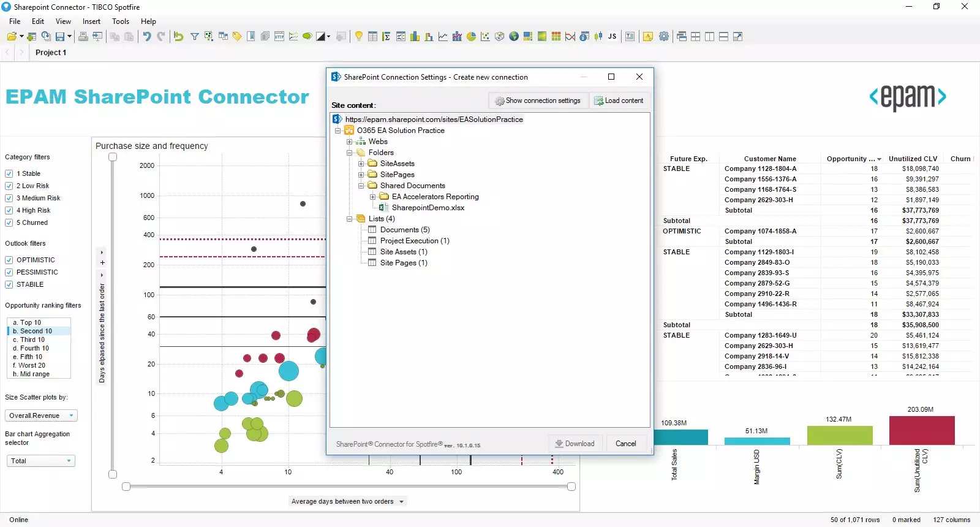Insert a Treemap visualization
Image resolution: width=980 pixels, height=527 pixels.
[527, 37]
